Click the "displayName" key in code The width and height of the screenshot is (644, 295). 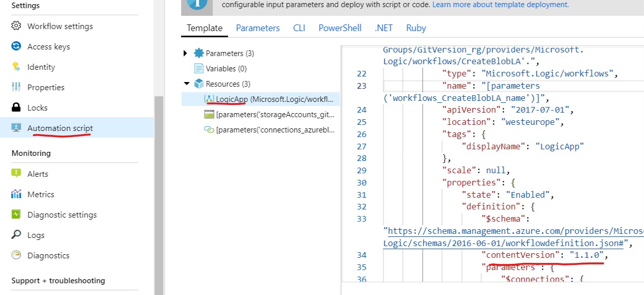[x=493, y=146]
